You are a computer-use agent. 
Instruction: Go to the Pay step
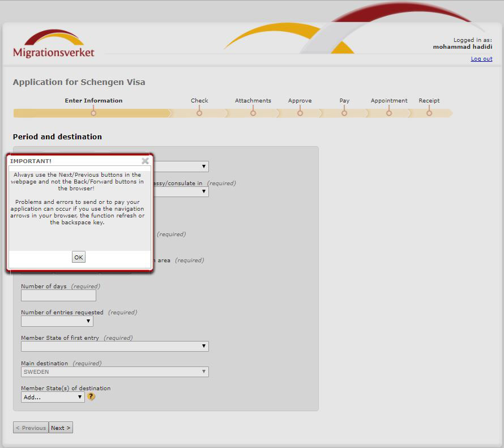click(344, 113)
